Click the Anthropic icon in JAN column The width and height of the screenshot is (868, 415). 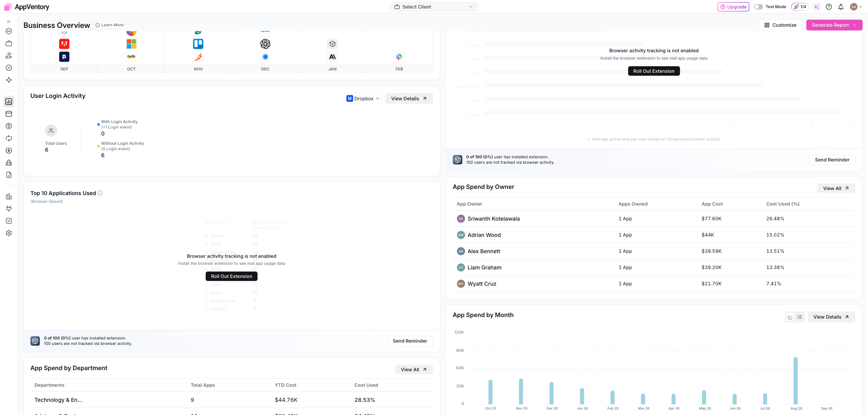click(332, 57)
